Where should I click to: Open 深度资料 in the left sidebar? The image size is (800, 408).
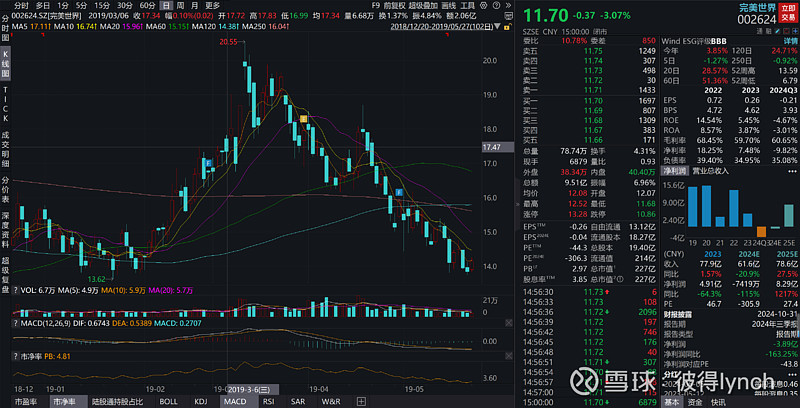click(6, 229)
